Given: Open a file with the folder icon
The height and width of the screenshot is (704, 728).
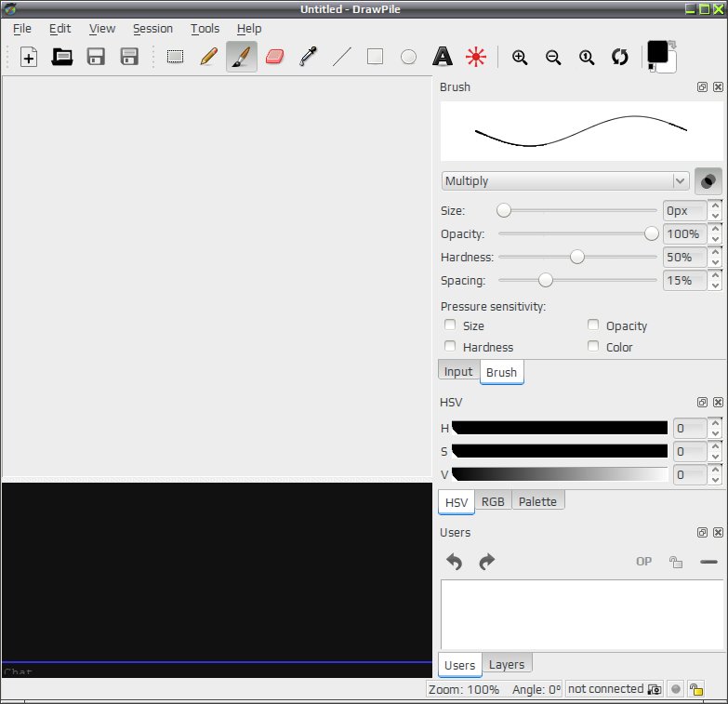Looking at the screenshot, I should [61, 57].
